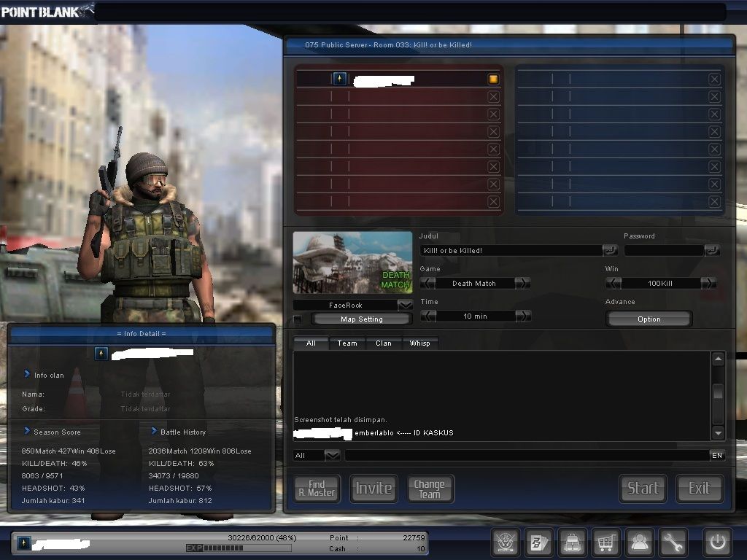Open the Clan emblem menu icon
The width and height of the screenshot is (747, 560).
point(506,542)
